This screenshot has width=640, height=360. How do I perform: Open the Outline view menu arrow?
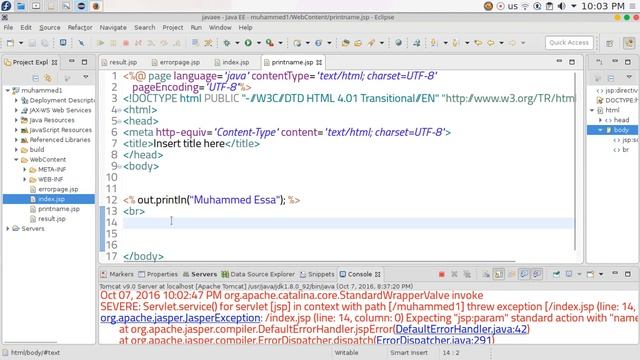[x=629, y=77]
